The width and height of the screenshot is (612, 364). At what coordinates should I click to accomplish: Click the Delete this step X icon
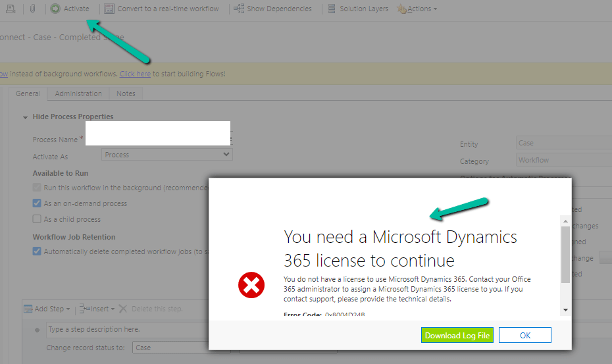coord(123,309)
